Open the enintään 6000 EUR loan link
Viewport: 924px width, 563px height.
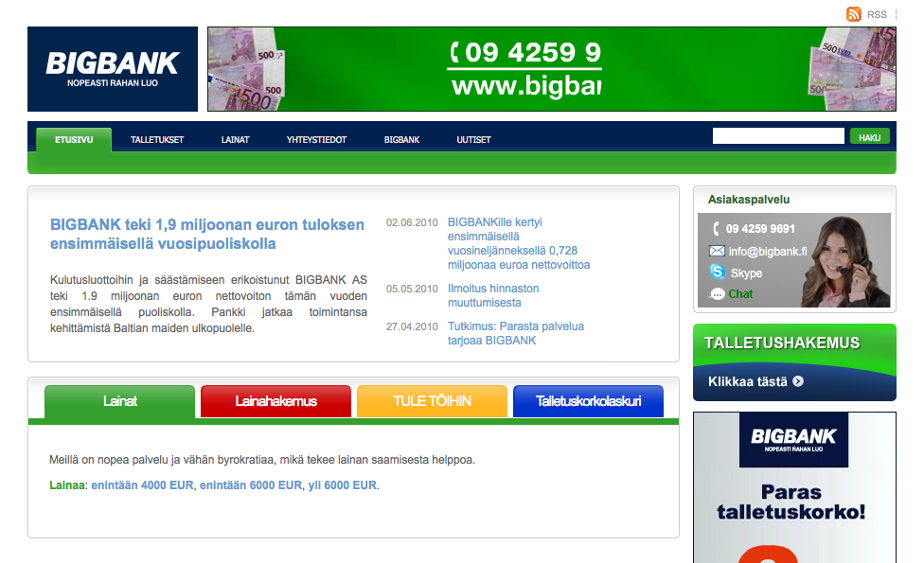pos(251,485)
